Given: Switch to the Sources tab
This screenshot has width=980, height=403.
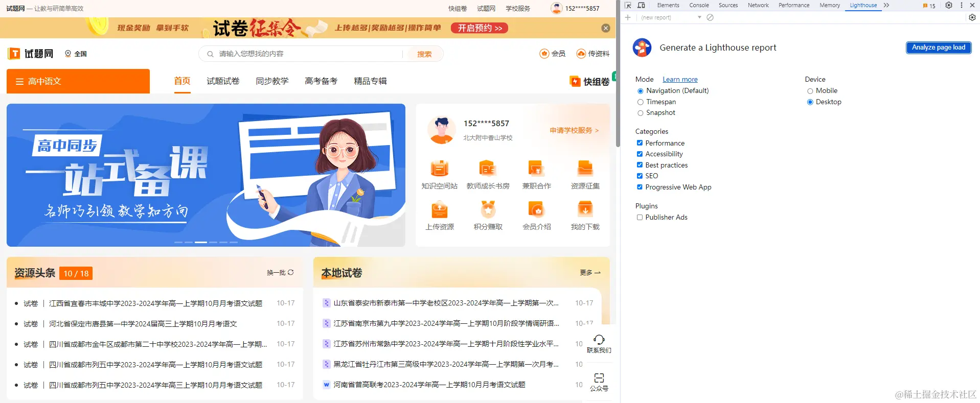Looking at the screenshot, I should pyautogui.click(x=728, y=5).
